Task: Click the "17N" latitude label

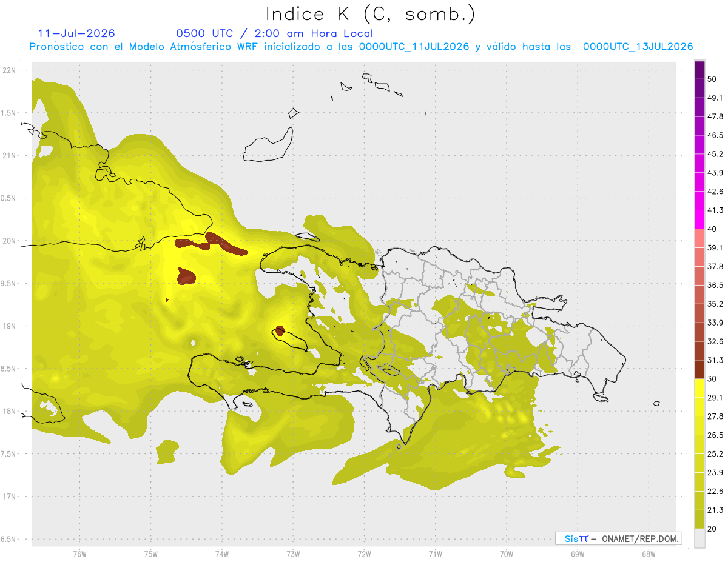Action: coord(9,497)
